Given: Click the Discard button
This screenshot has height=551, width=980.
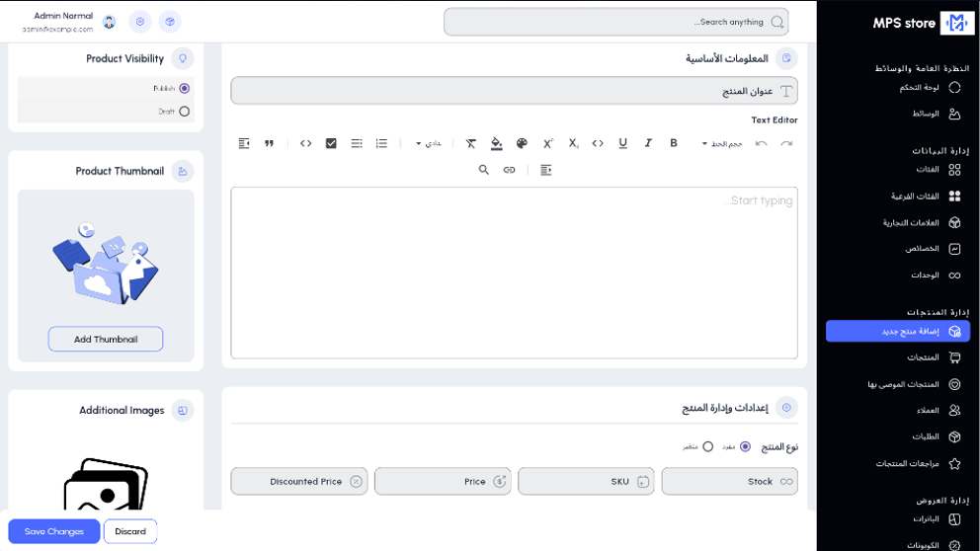Looking at the screenshot, I should (x=130, y=531).
